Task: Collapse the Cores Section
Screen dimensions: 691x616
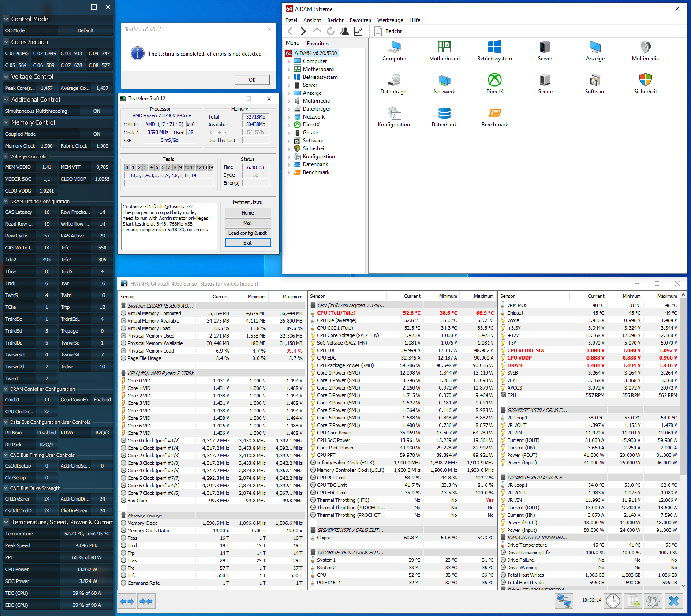Action: (6, 42)
